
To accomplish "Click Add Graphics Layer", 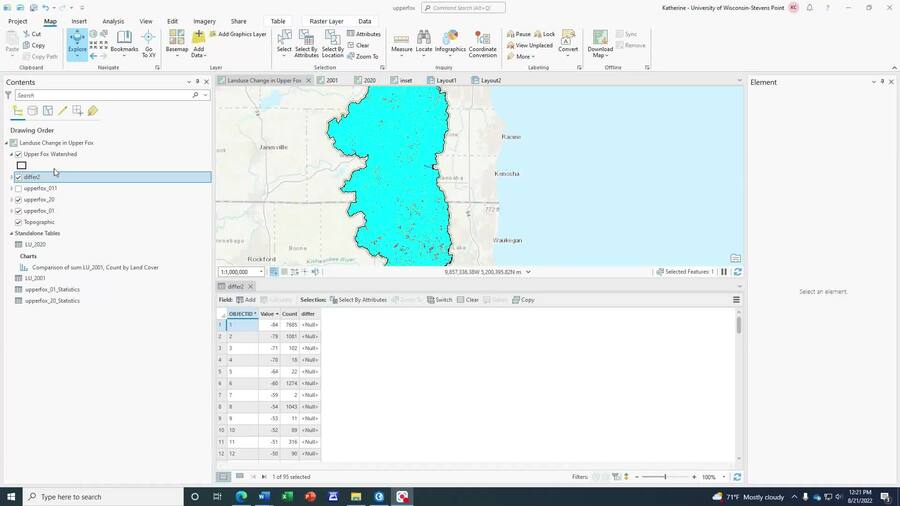I will tap(238, 34).
